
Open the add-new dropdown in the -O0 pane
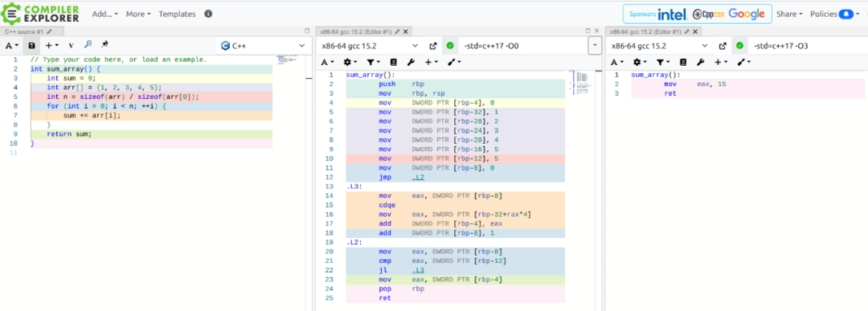432,63
